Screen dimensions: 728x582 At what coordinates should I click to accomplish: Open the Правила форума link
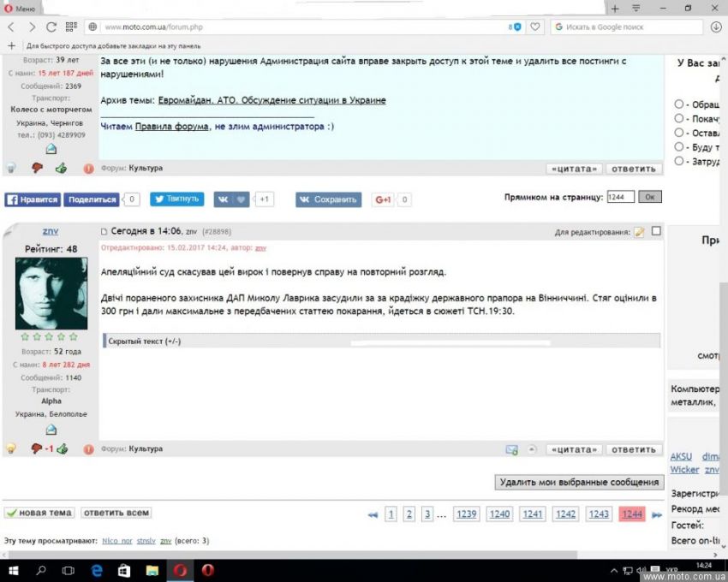point(172,126)
